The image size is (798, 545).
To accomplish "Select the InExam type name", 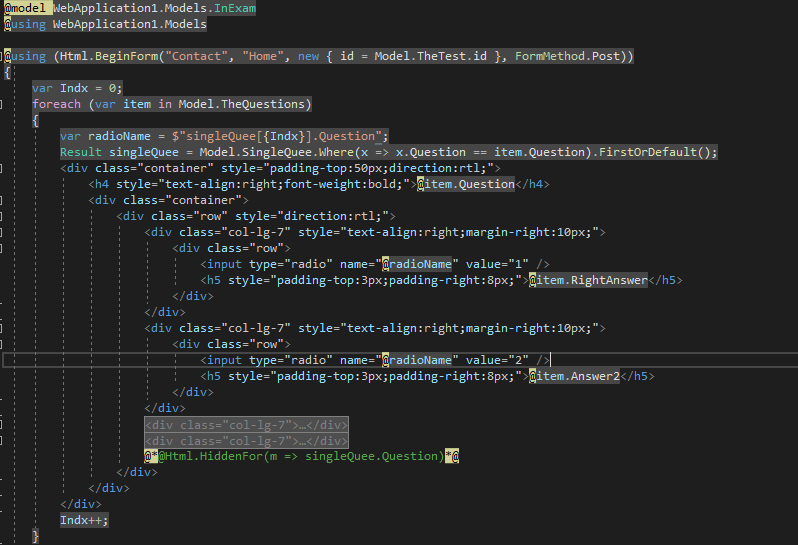I will click(235, 8).
